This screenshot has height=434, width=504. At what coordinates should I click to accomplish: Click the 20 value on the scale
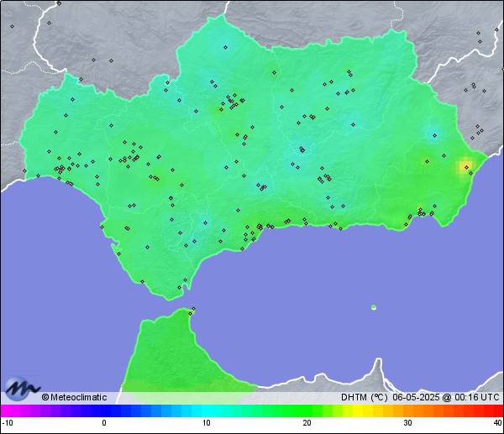pyautogui.click(x=307, y=423)
